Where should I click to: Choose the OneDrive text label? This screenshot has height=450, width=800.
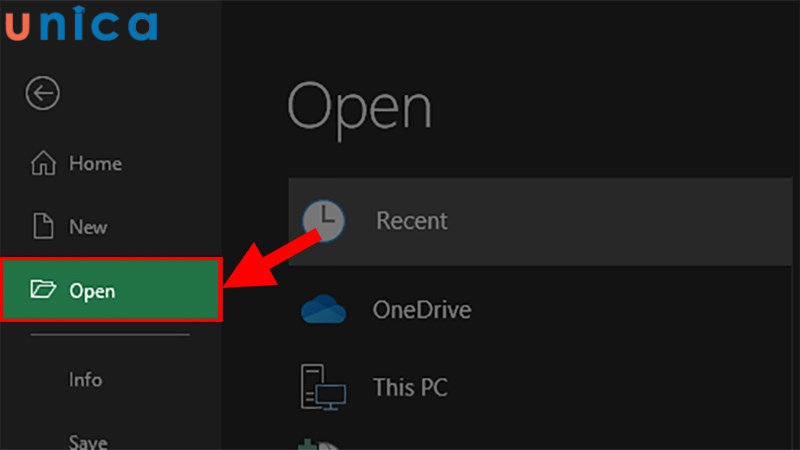coord(421,310)
